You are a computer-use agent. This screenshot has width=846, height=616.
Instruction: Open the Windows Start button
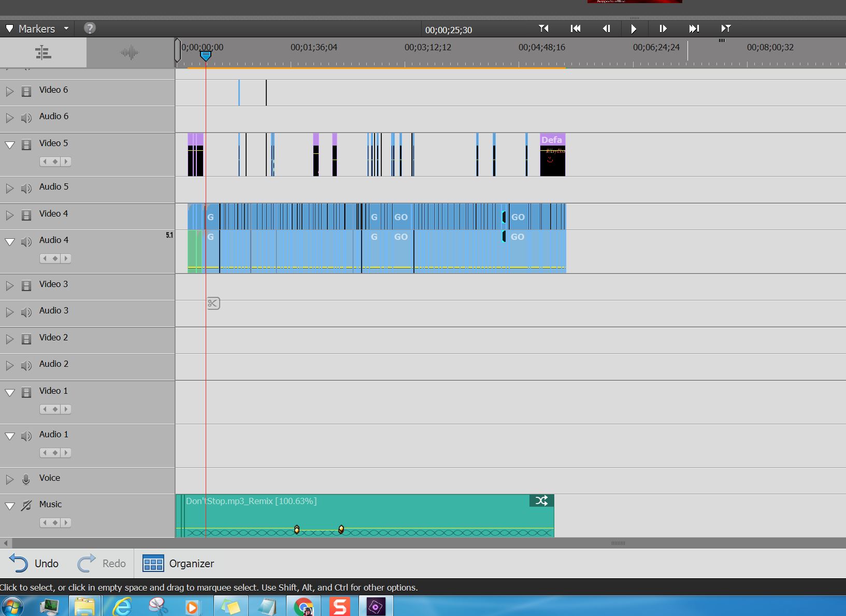[x=12, y=607]
